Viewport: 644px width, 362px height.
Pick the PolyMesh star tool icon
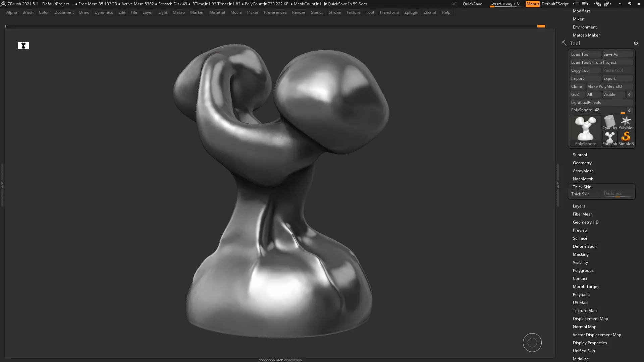[x=626, y=123]
